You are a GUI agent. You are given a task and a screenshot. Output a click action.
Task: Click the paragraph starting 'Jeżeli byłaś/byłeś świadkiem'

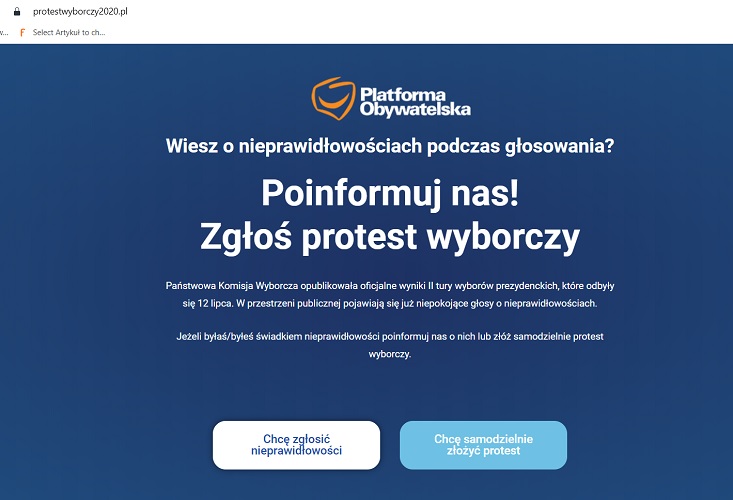(390, 345)
